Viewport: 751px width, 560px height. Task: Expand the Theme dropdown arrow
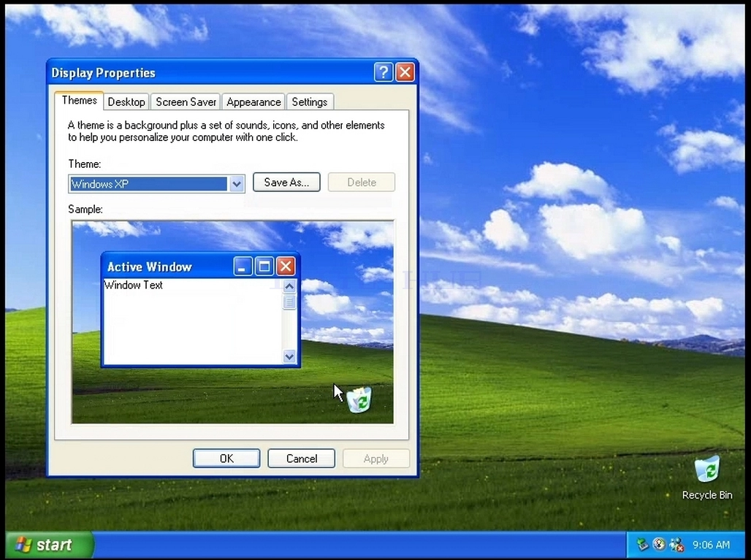pyautogui.click(x=236, y=184)
